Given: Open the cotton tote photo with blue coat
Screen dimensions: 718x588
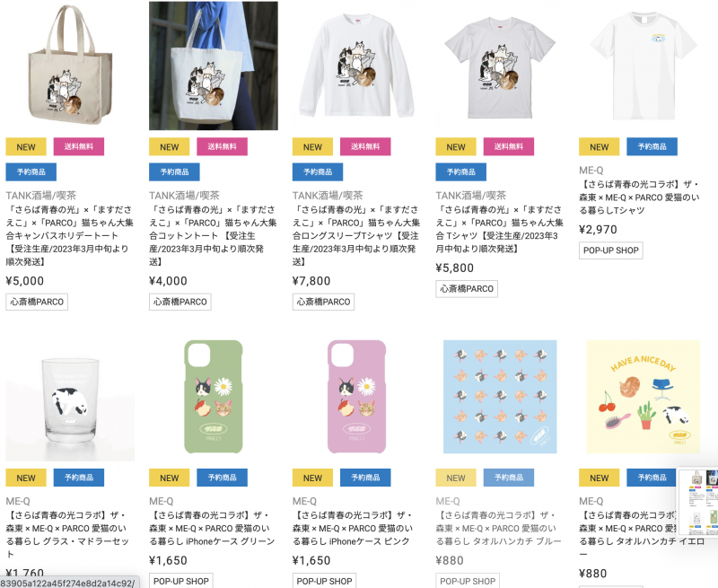Looking at the screenshot, I should click(214, 66).
